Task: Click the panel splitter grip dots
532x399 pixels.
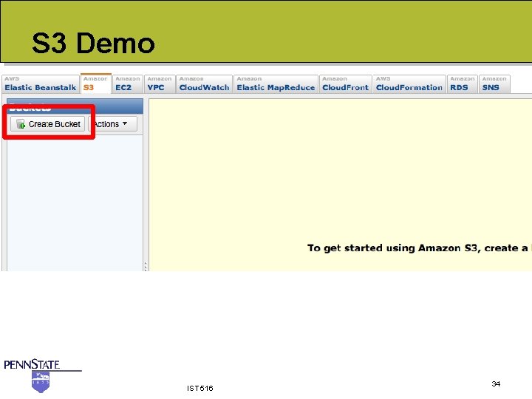Action: click(146, 266)
